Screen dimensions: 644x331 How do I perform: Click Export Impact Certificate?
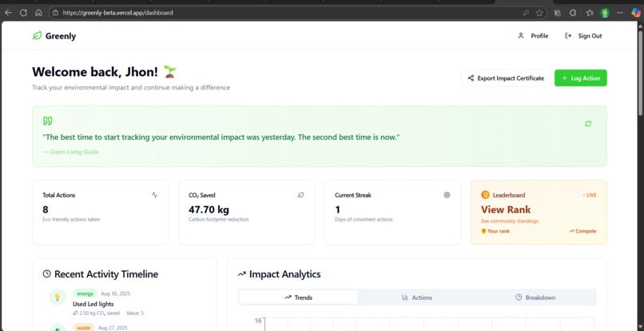(x=506, y=78)
